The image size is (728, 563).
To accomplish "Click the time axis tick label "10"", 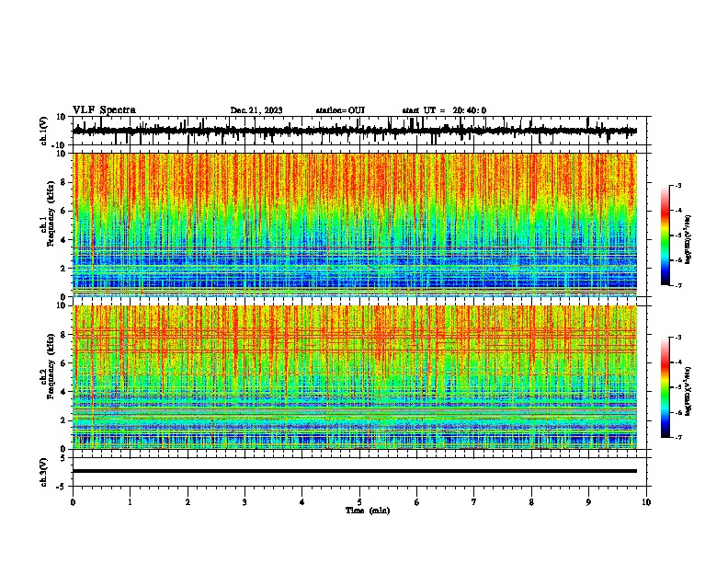I will (646, 502).
